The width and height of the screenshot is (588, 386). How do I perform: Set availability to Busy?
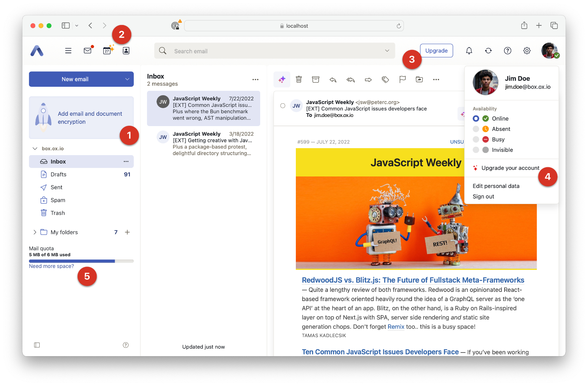tap(498, 139)
